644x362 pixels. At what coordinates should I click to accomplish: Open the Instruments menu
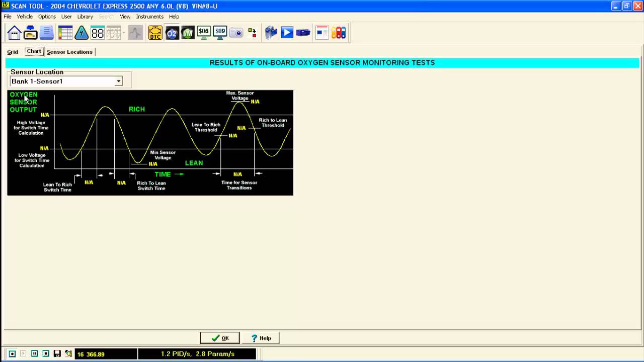(x=149, y=17)
